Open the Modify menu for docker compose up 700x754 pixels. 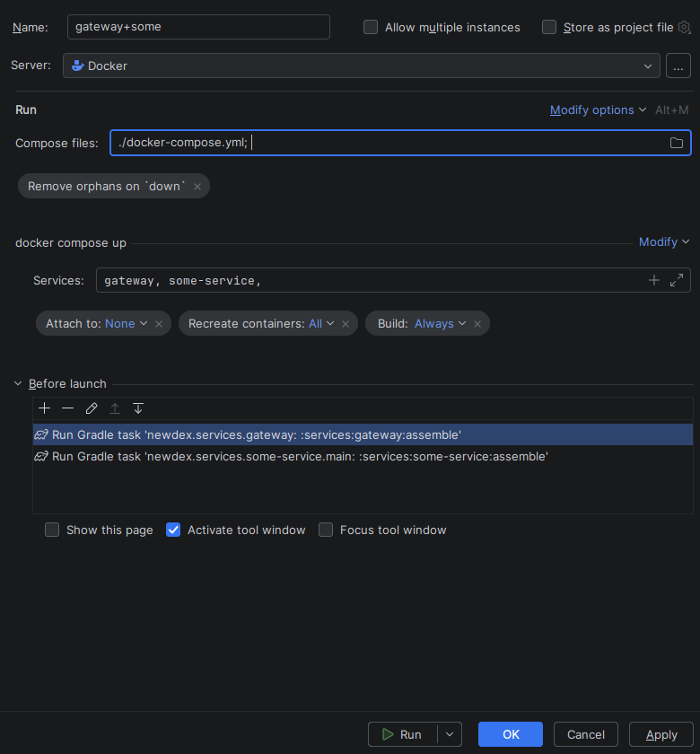[x=663, y=241]
